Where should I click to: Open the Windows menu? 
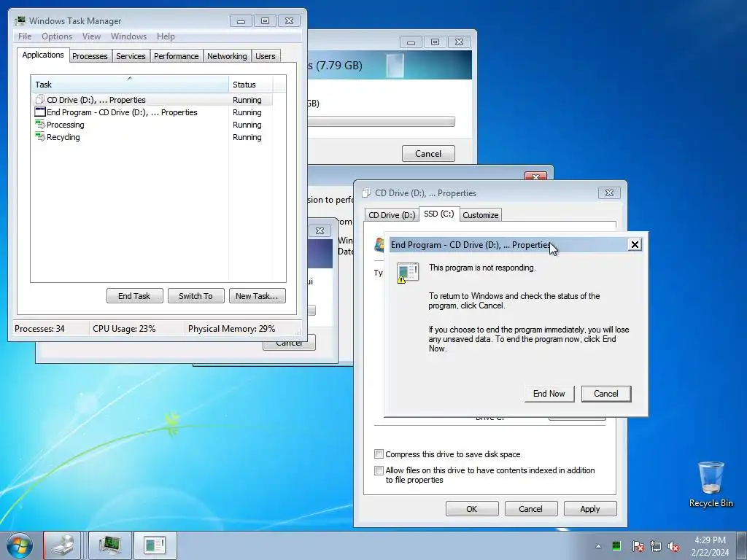(x=128, y=36)
